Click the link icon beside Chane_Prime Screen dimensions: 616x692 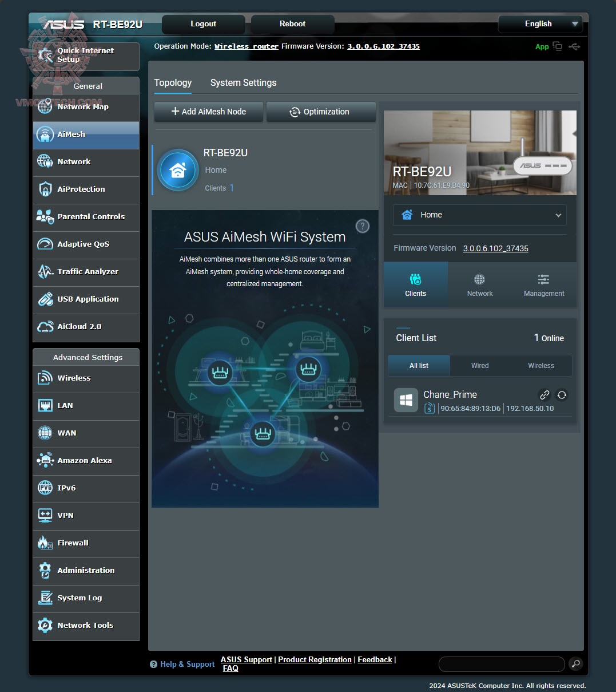[545, 395]
